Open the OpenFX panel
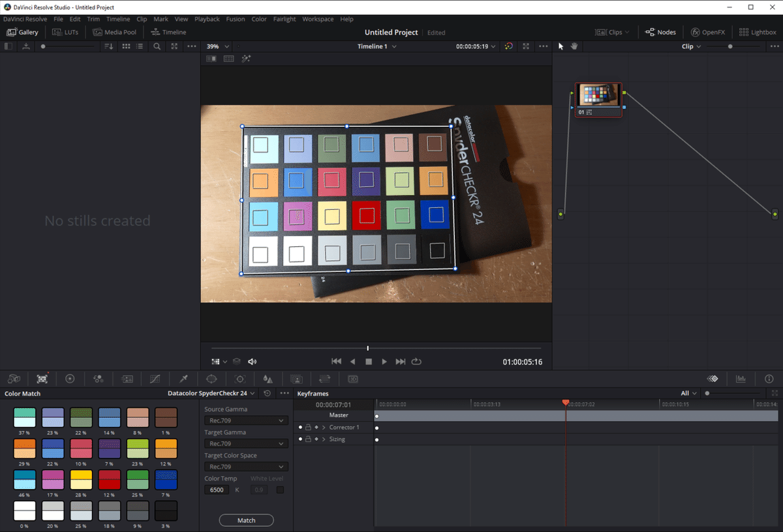This screenshot has height=532, width=783. click(x=708, y=32)
